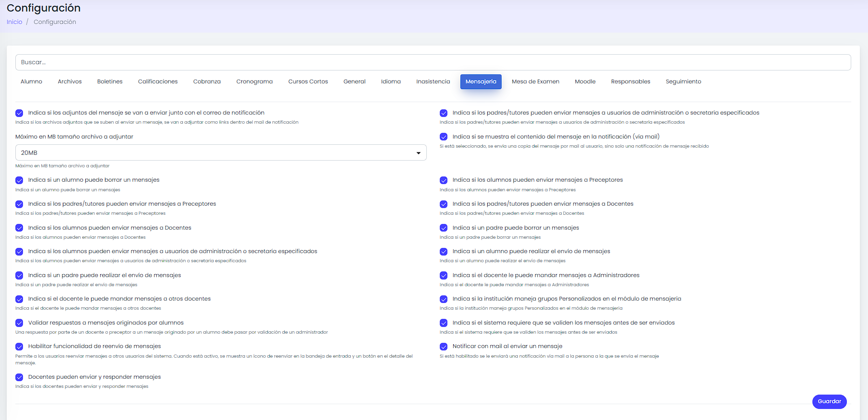Uncheck 'sistema requiere que se validen los mensajes'
This screenshot has width=868, height=420.
point(444,323)
